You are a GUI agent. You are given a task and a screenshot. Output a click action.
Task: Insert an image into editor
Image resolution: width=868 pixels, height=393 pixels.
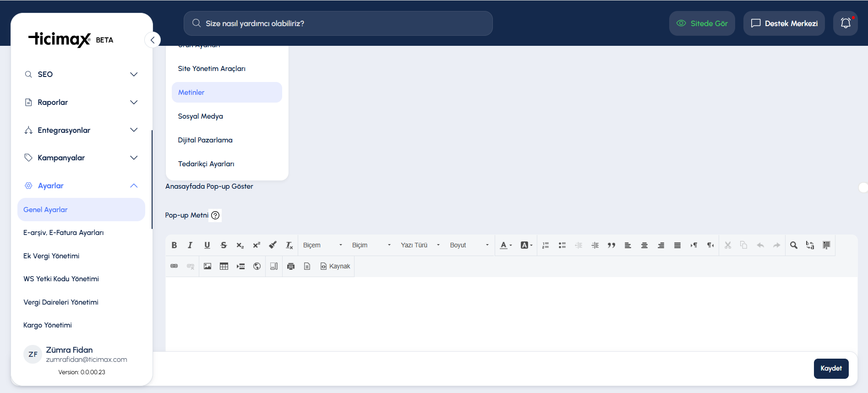[x=207, y=266]
